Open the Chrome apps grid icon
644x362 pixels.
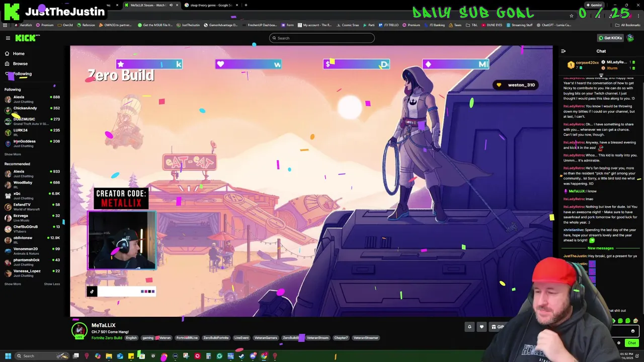click(5, 25)
